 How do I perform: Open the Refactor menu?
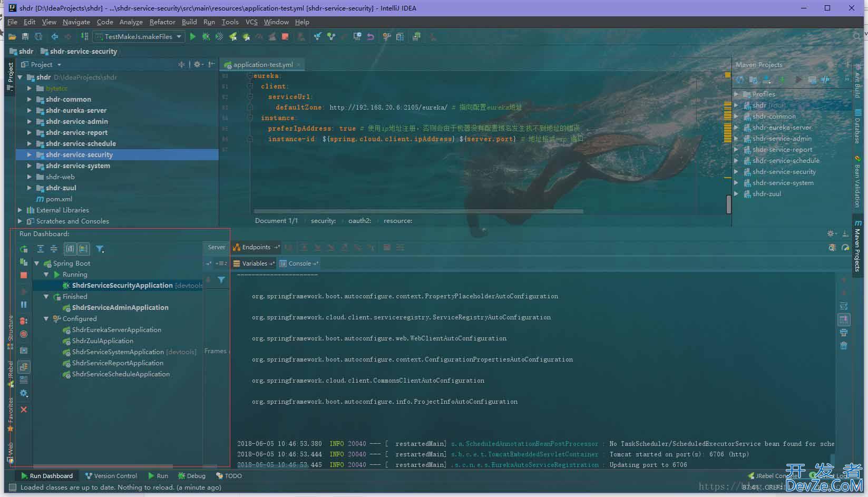(162, 22)
